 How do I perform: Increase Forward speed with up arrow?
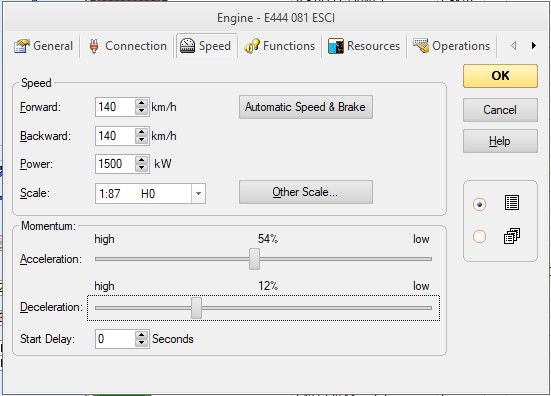pyautogui.click(x=141, y=103)
